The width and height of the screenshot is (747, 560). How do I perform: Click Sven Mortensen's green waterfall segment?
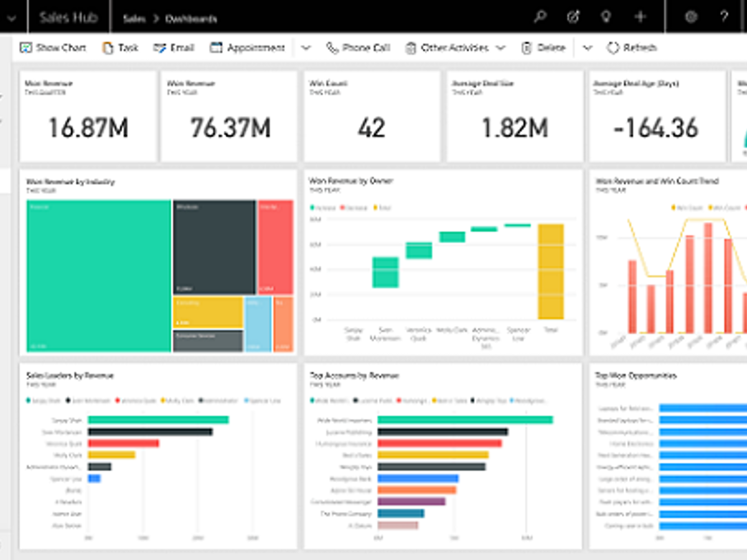pos(385,273)
